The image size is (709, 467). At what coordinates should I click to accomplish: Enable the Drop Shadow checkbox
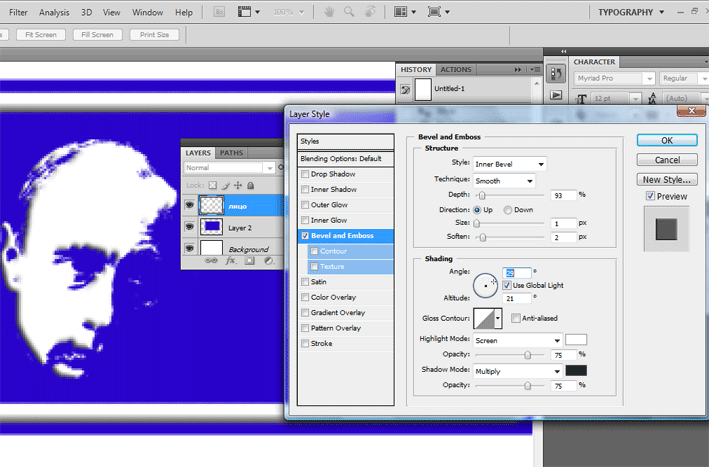coord(305,174)
